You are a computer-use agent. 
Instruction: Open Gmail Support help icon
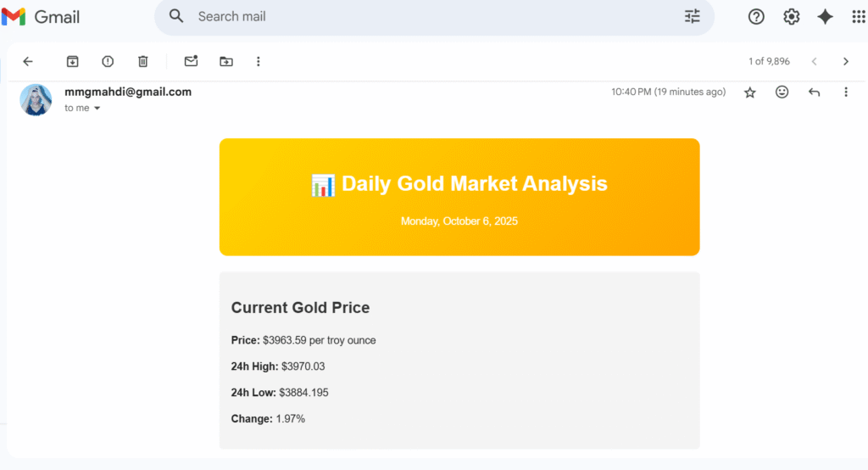pos(756,16)
